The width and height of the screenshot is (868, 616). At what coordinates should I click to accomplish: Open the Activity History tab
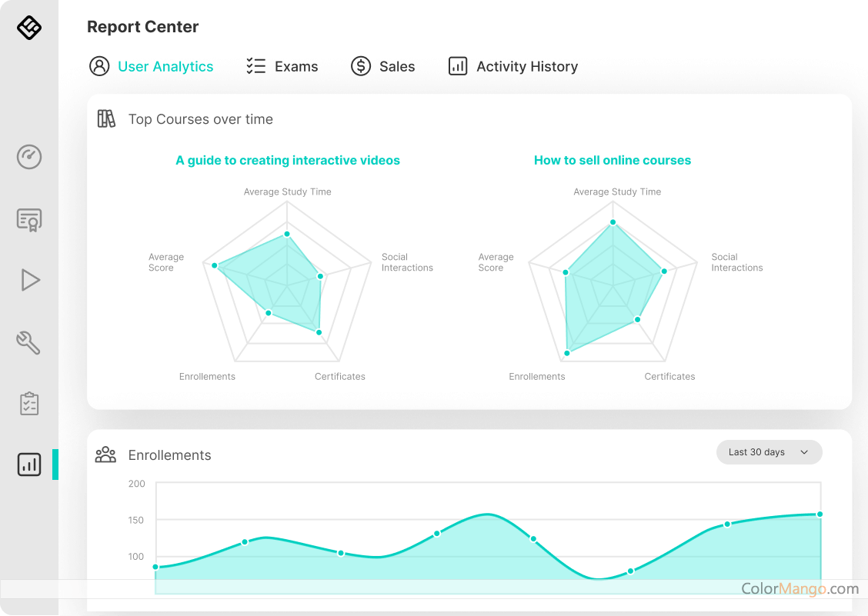[x=512, y=67]
